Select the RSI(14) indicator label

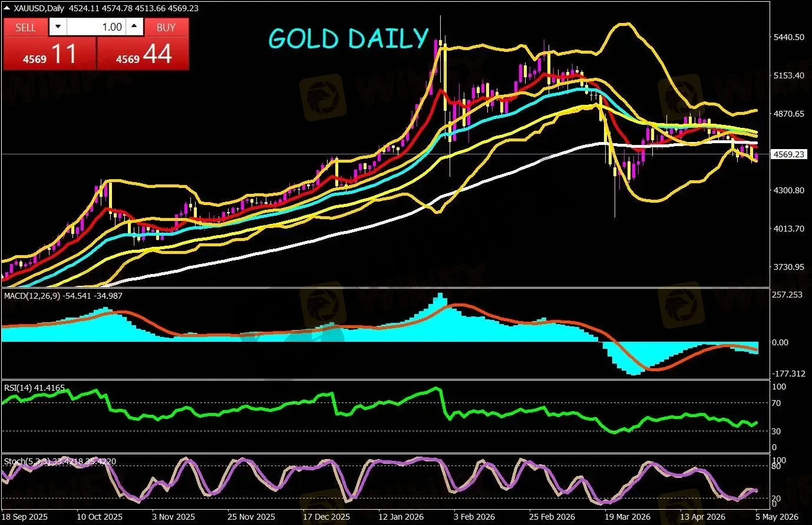coord(18,388)
